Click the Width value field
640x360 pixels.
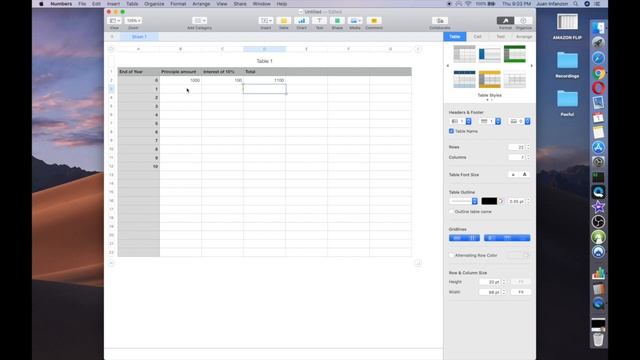coord(489,292)
